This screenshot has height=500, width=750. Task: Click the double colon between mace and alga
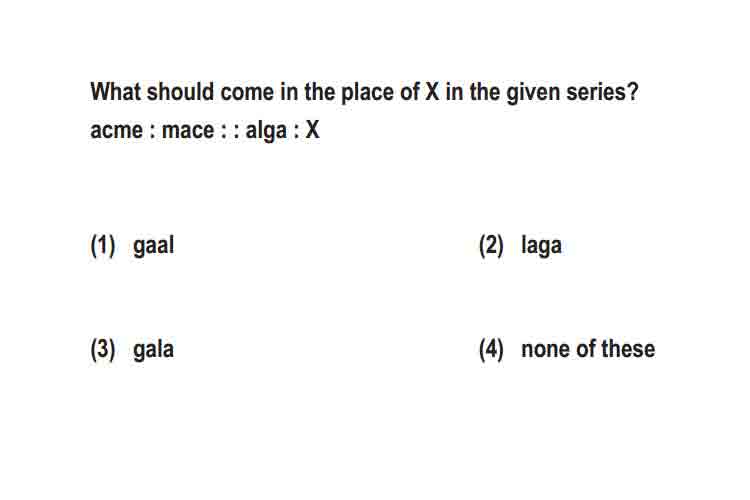pyautogui.click(x=230, y=132)
